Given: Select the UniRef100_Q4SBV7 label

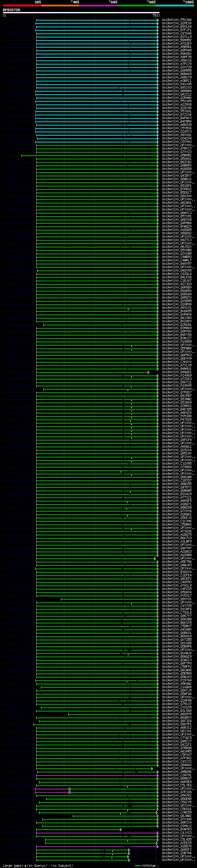Looking at the screenshot, I should click(177, 176).
